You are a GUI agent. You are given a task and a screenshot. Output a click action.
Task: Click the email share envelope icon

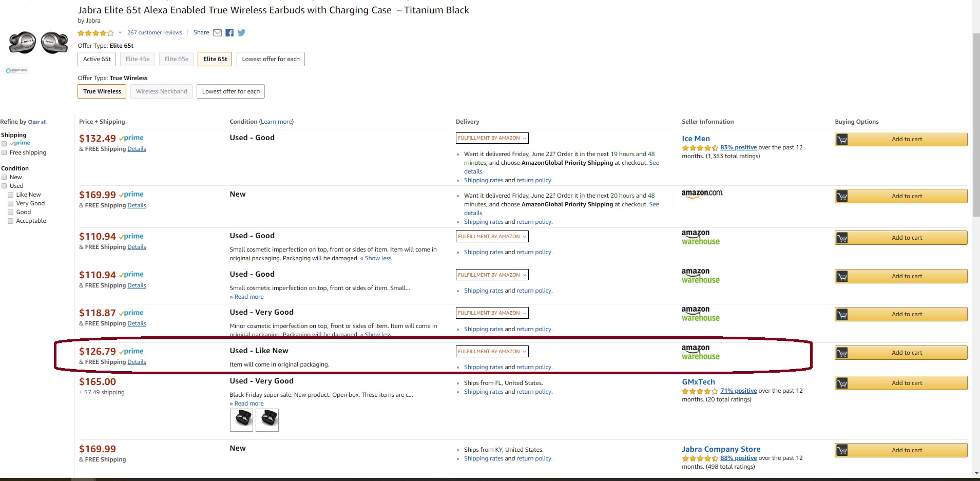[x=217, y=33]
